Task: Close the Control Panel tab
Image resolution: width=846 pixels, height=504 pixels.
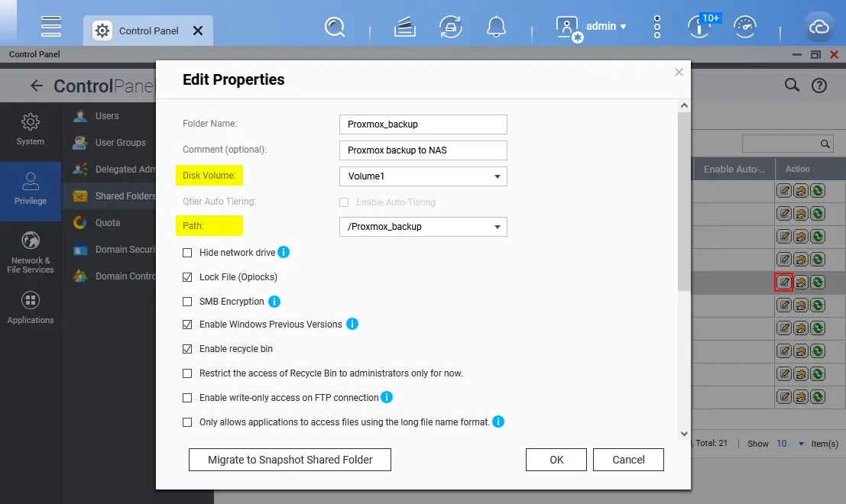Action: [198, 31]
